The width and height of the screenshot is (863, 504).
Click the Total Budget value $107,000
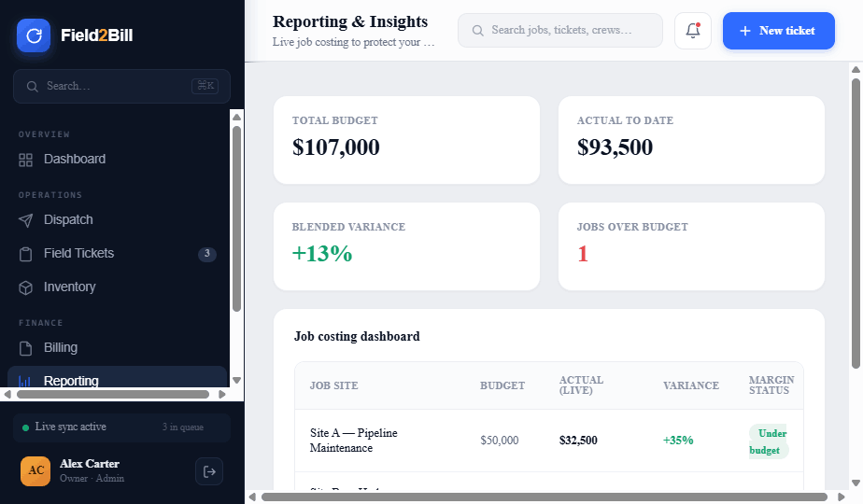click(335, 147)
